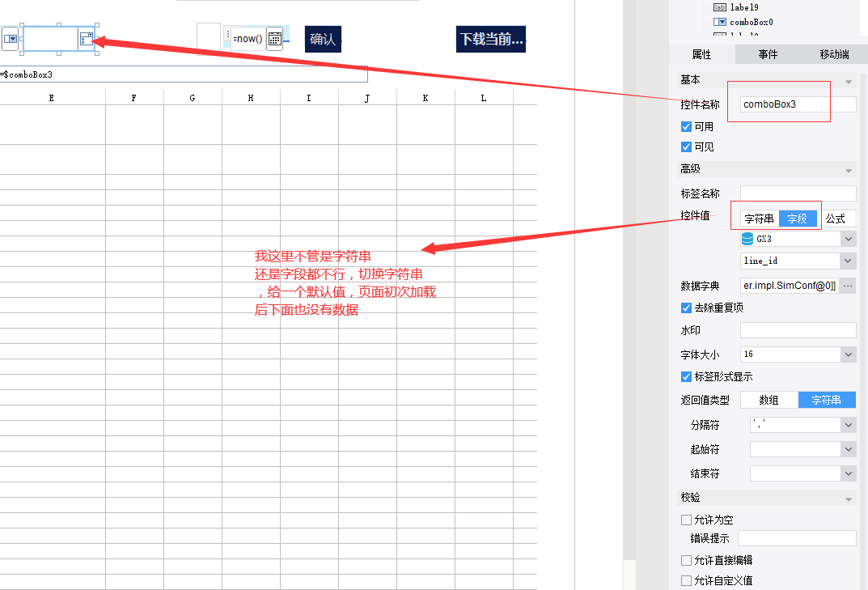Enable 允许直接编辑 checkbox
The width and height of the screenshot is (868, 590).
tap(687, 560)
